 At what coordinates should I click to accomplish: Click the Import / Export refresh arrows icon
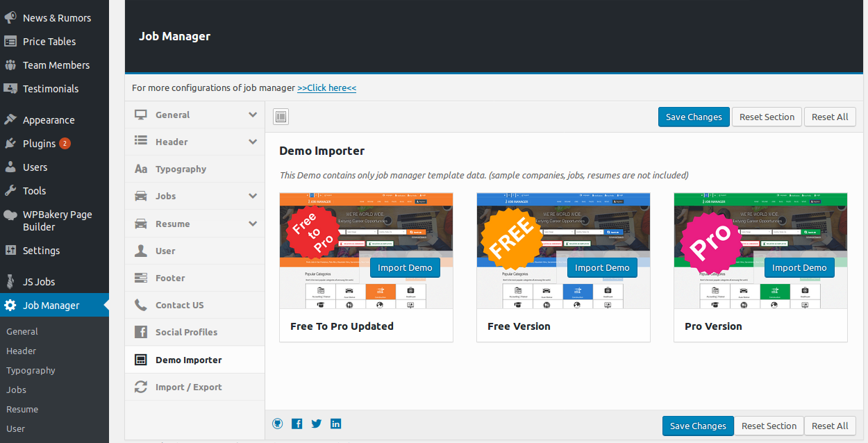pos(141,387)
